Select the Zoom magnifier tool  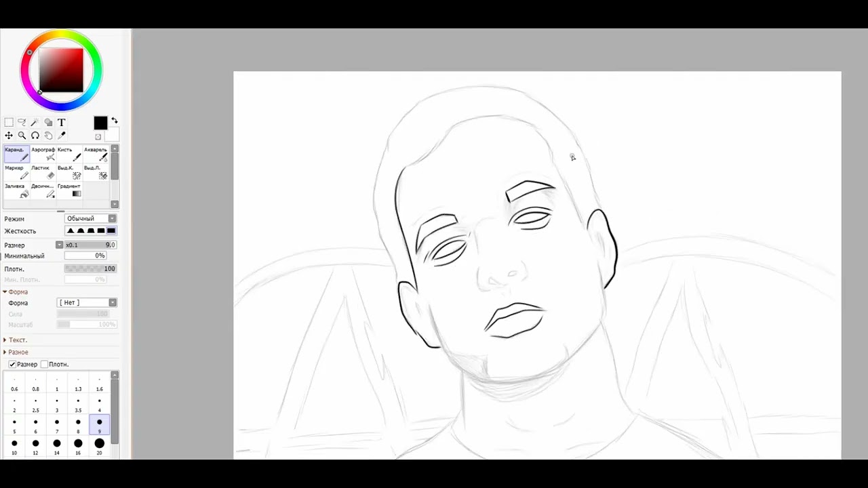tap(22, 136)
